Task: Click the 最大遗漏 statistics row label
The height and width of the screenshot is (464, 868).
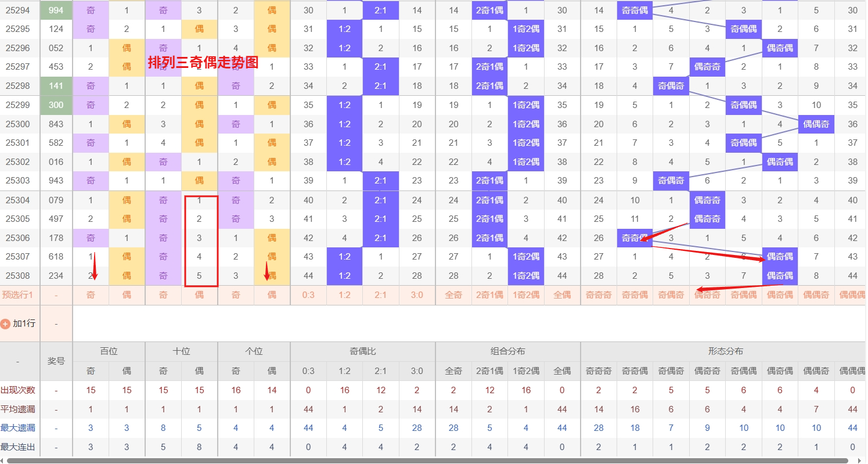Action: (x=17, y=428)
